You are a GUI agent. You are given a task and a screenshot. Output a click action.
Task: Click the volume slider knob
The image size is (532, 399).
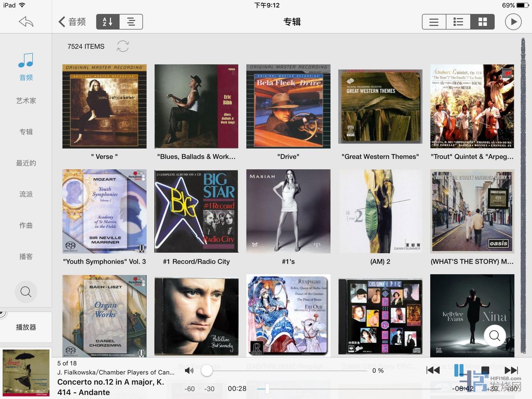207,371
